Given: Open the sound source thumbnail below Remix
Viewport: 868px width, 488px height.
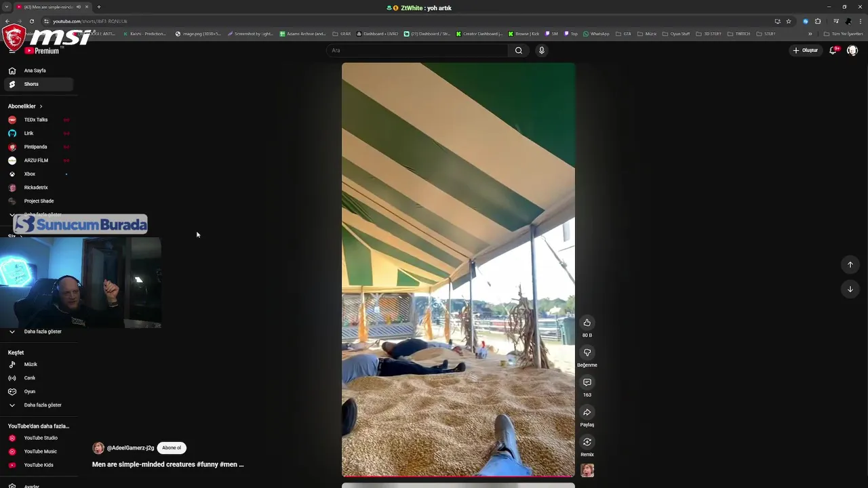Looking at the screenshot, I should click(x=587, y=470).
